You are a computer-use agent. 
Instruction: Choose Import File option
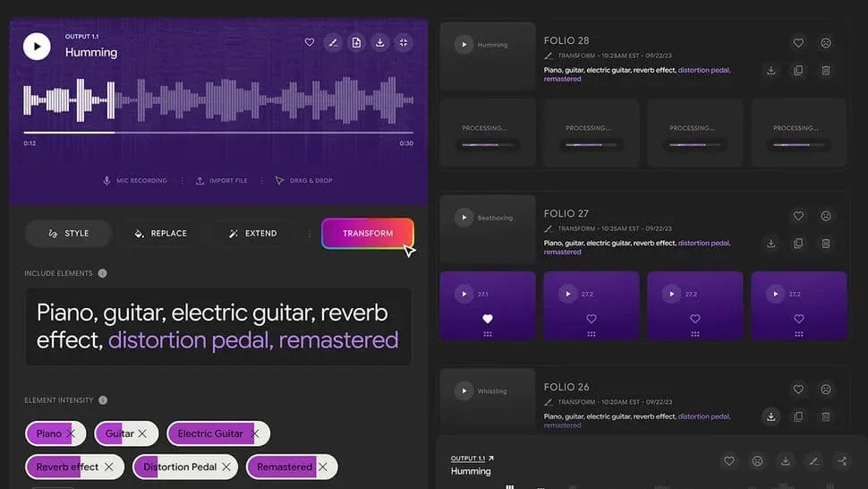coord(221,181)
